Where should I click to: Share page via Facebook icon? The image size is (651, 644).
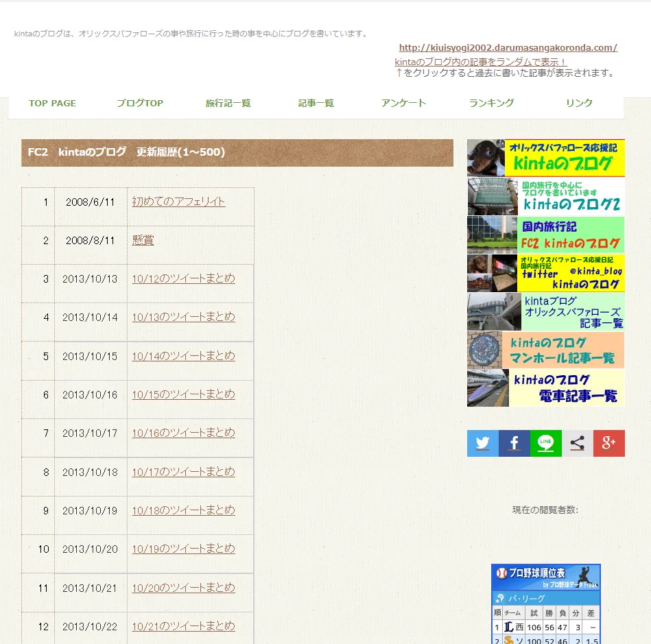tap(514, 443)
